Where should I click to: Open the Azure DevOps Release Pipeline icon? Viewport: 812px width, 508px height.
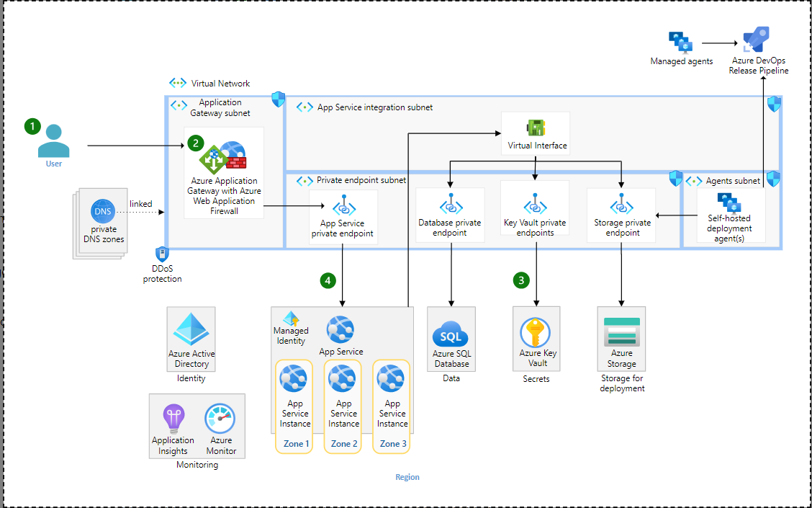(756, 40)
